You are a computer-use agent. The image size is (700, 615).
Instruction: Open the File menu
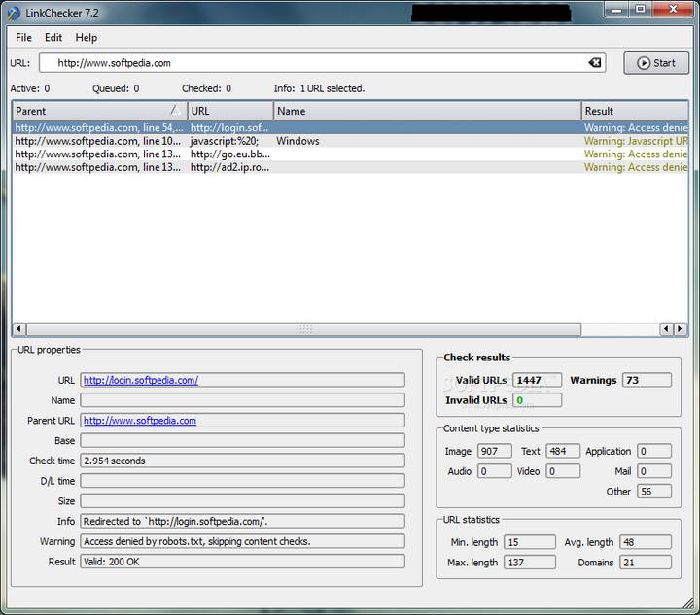pos(23,38)
